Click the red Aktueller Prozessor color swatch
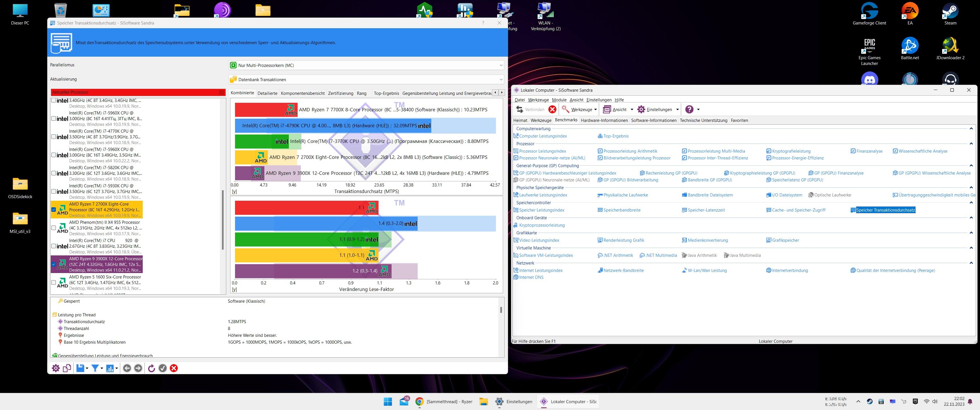 (x=221, y=92)
